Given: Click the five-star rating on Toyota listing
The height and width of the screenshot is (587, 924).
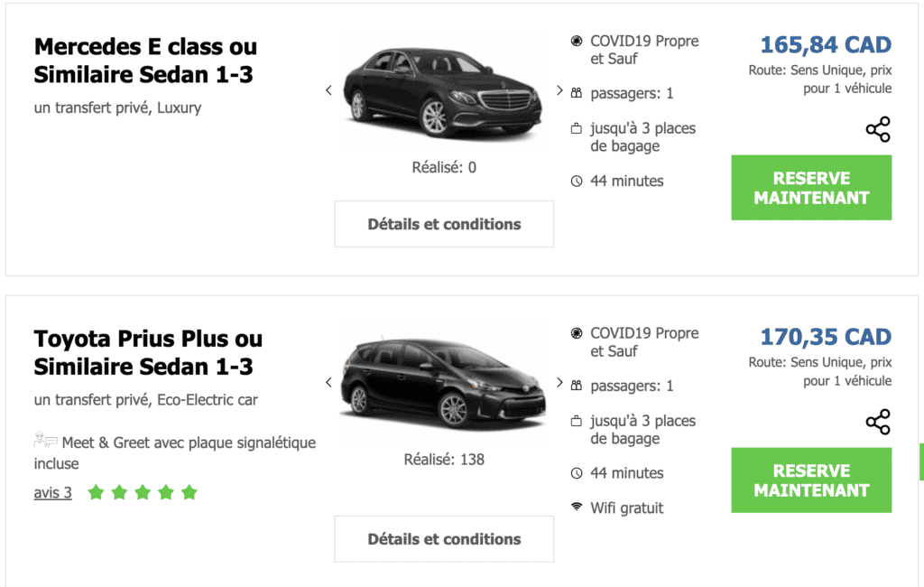Looking at the screenshot, I should (142, 493).
